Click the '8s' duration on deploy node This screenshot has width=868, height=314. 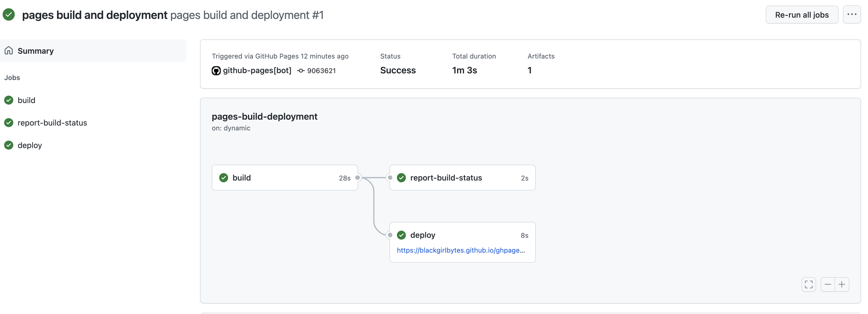524,235
